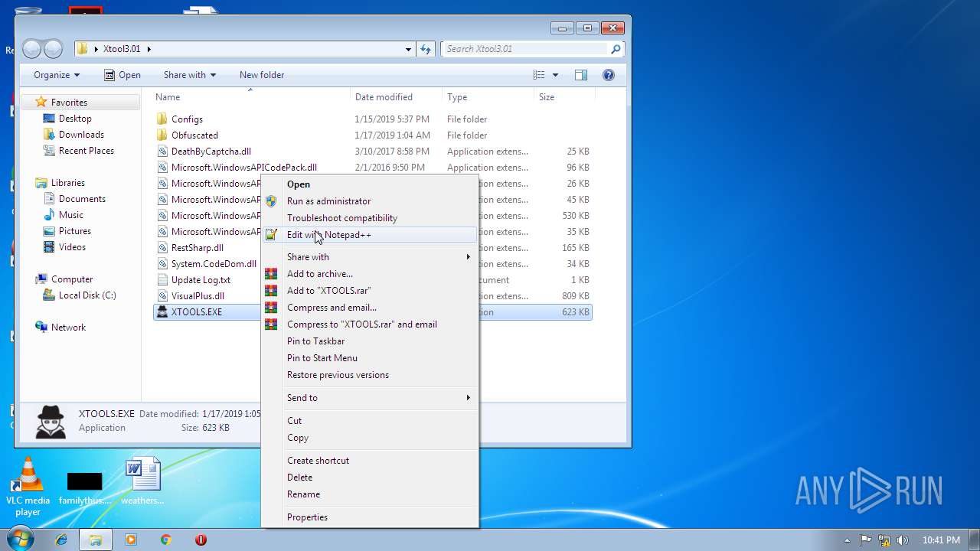Click New folder button
The width and height of the screenshot is (980, 551).
pyautogui.click(x=262, y=75)
